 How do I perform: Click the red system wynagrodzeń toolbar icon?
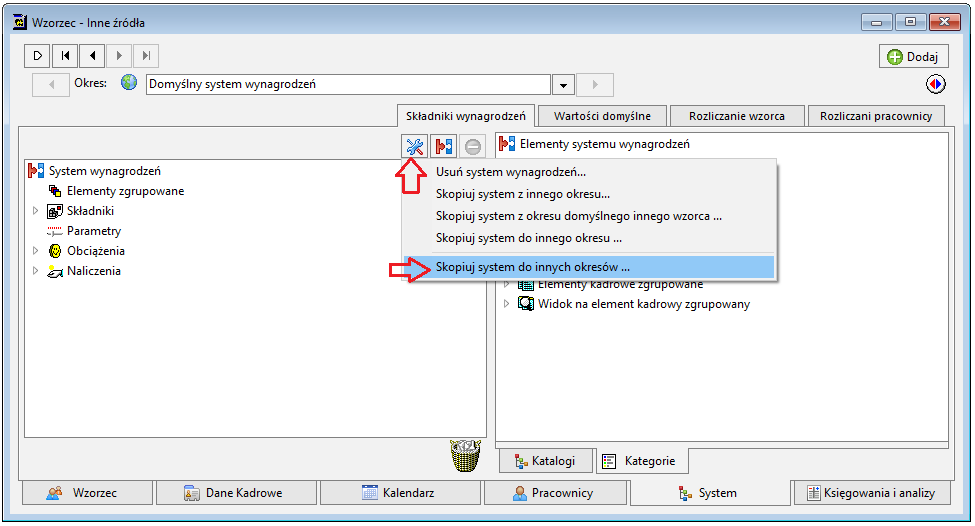click(443, 147)
